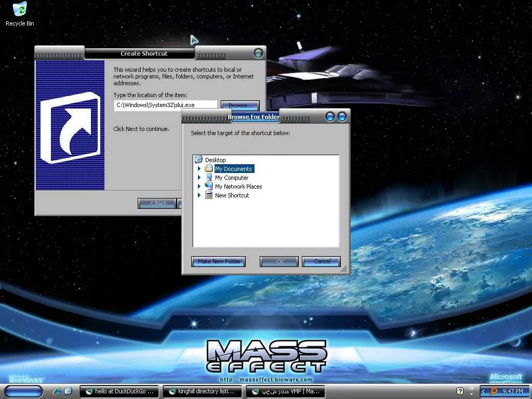Expand the My Computer tree node
Viewport: 532px width, 399px height.
pyautogui.click(x=199, y=178)
